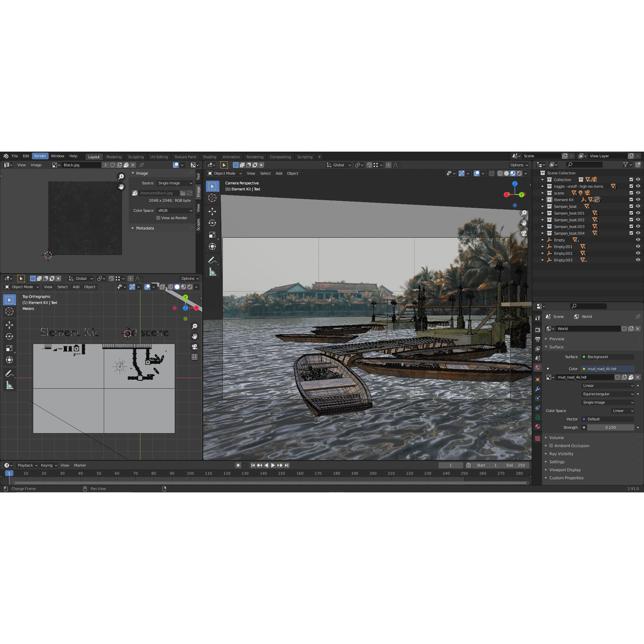The height and width of the screenshot is (644, 644).
Task: Adjust the Strength 0.150 slider
Action: (610, 428)
